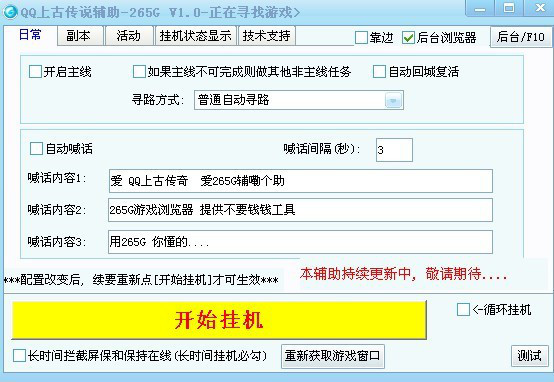Enable the 靠边 checkbox
The height and width of the screenshot is (382, 554).
[361, 37]
